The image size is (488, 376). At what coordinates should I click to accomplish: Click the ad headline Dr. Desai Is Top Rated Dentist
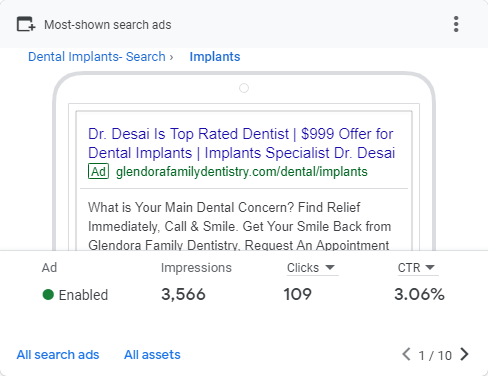pyautogui.click(x=188, y=134)
